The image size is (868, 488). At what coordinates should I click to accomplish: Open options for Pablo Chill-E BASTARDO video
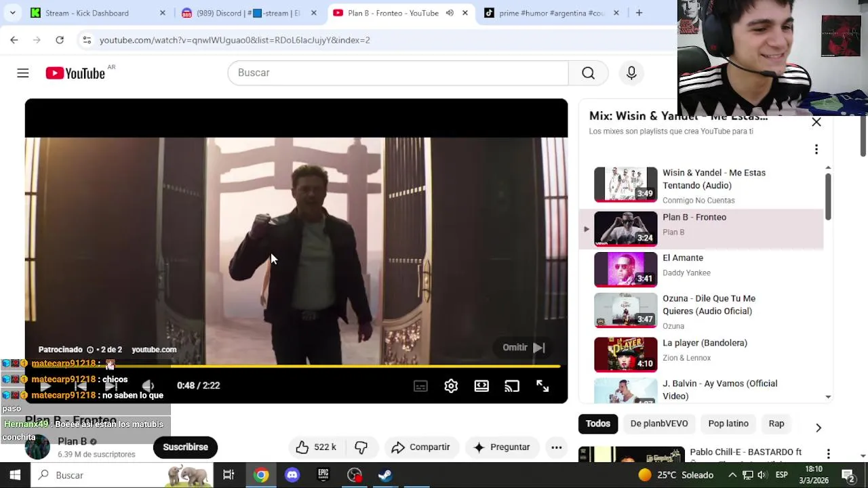[x=828, y=453]
